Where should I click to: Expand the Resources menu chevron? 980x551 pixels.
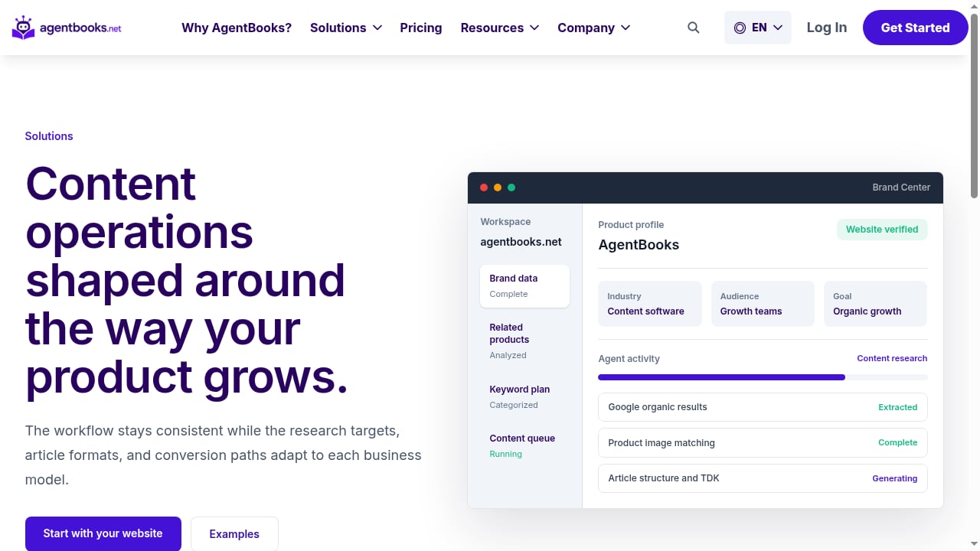(534, 28)
